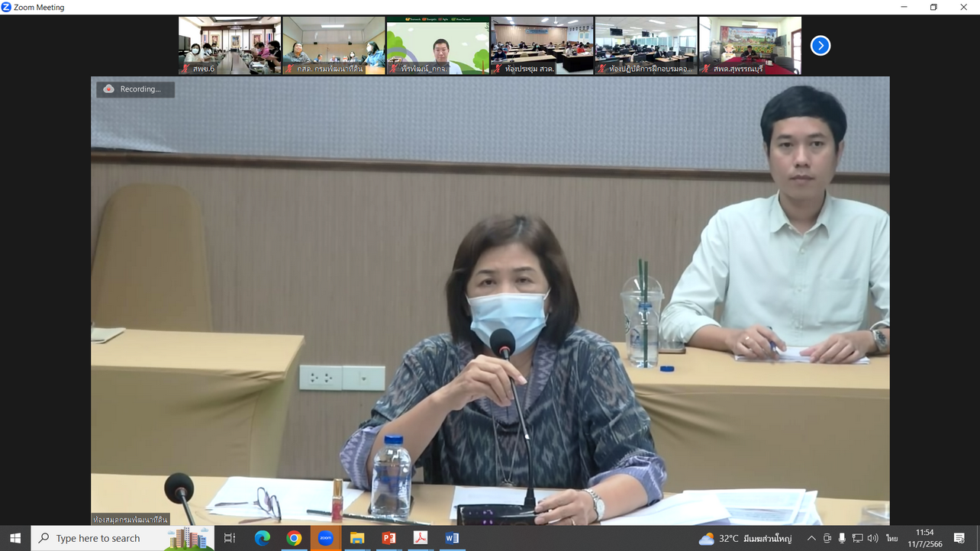The height and width of the screenshot is (551, 980).
Task: Open the 32°C weather widget
Action: (x=746, y=538)
